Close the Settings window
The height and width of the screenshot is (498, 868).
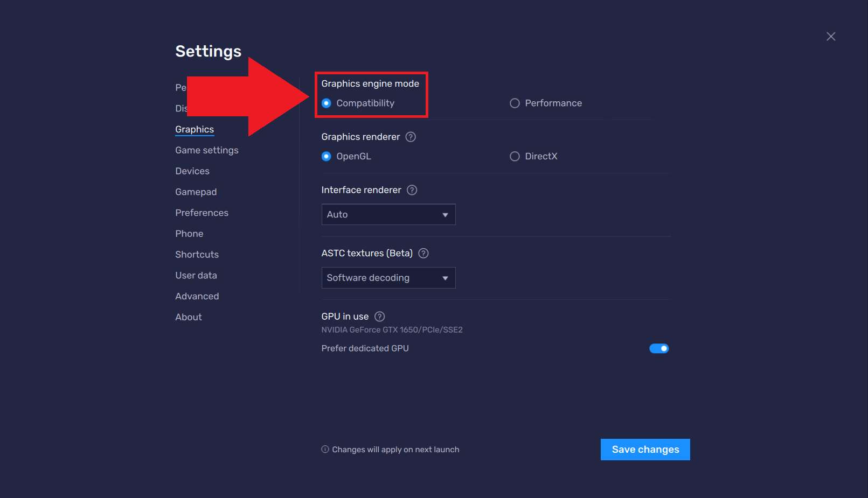pyautogui.click(x=831, y=37)
